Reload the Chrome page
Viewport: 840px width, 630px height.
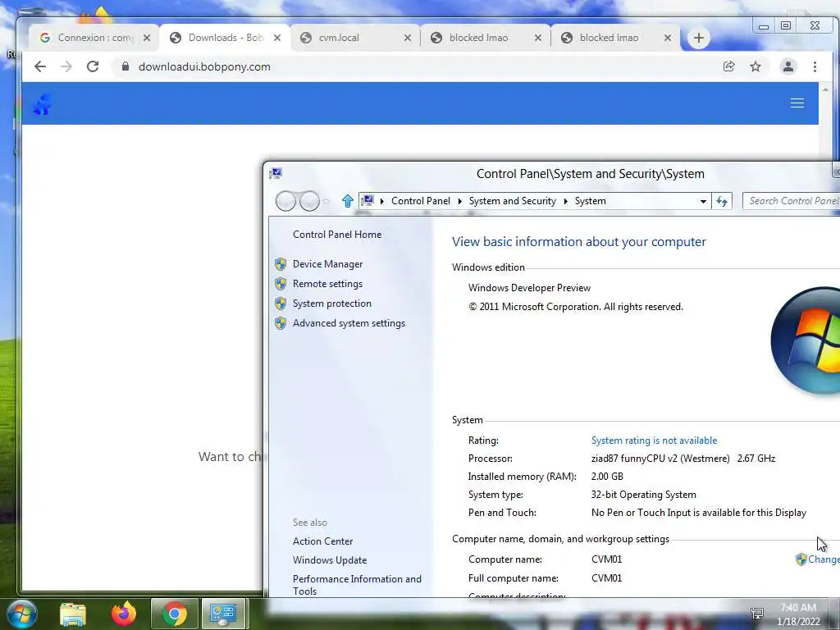[x=93, y=66]
